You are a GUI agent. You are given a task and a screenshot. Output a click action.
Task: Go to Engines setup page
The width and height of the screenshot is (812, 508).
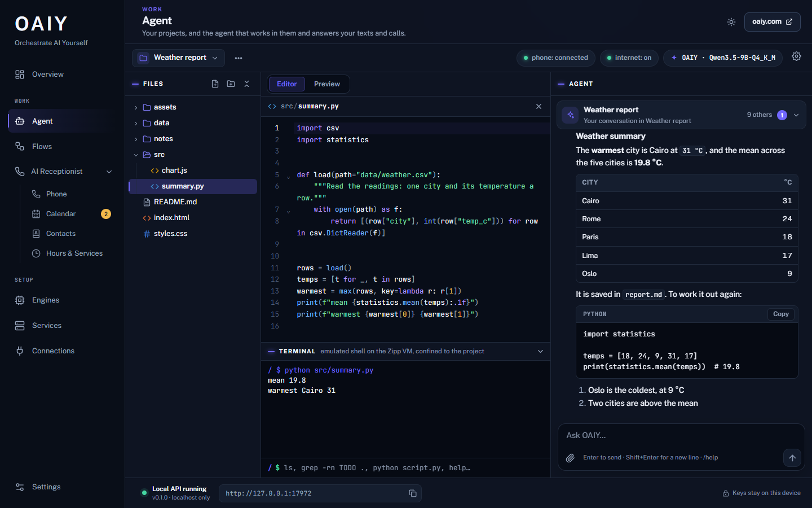[x=63, y=300]
